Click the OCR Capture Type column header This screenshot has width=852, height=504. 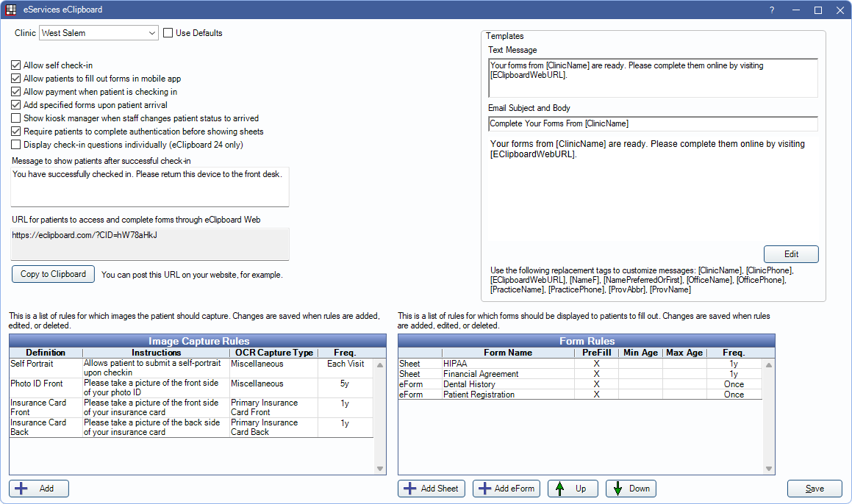pyautogui.click(x=273, y=353)
